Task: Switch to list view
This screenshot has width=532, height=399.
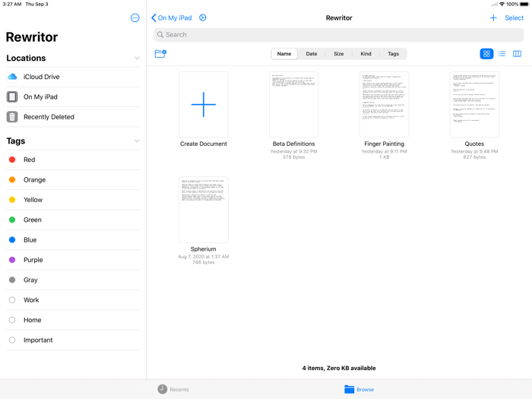Action: click(502, 54)
